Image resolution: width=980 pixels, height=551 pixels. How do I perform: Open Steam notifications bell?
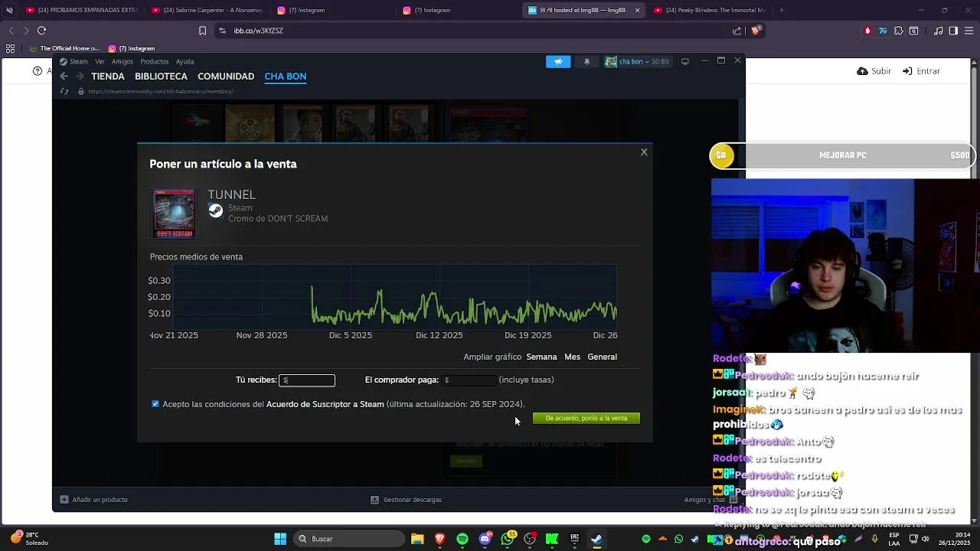tap(586, 62)
